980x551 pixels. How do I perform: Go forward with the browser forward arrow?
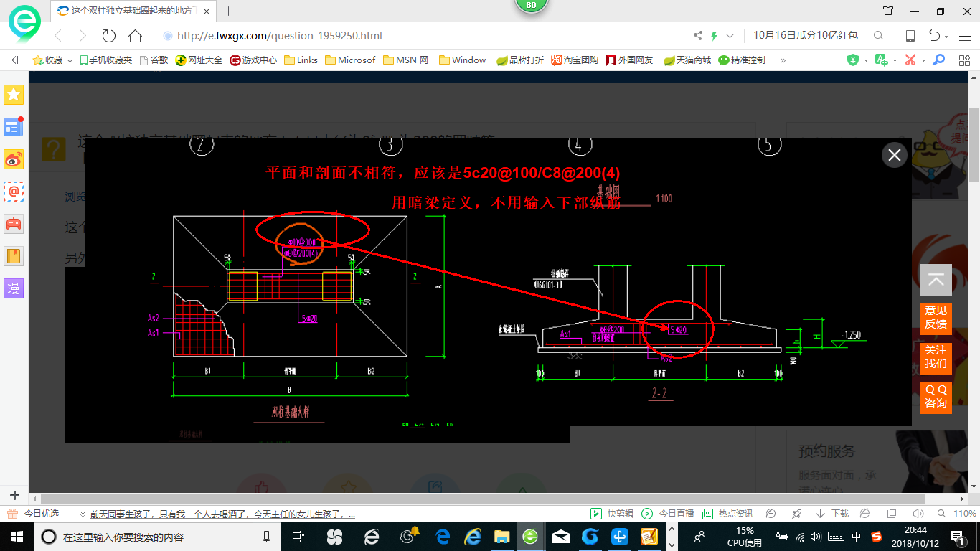(83, 36)
